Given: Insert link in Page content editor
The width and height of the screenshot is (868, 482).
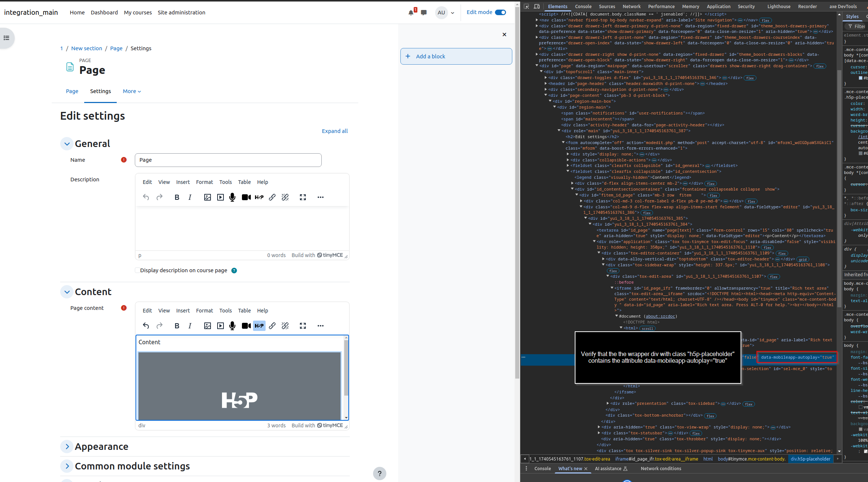Looking at the screenshot, I should [x=272, y=326].
